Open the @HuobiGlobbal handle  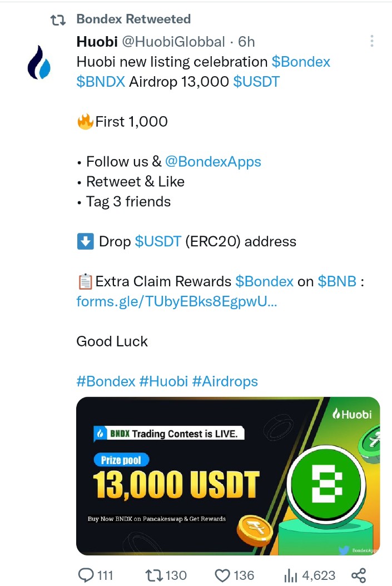click(173, 42)
